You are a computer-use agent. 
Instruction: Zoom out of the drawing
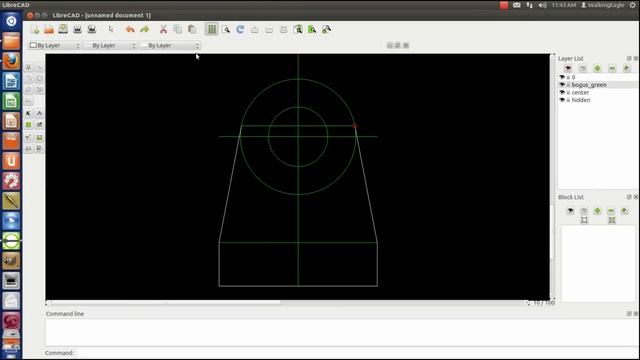[269, 29]
